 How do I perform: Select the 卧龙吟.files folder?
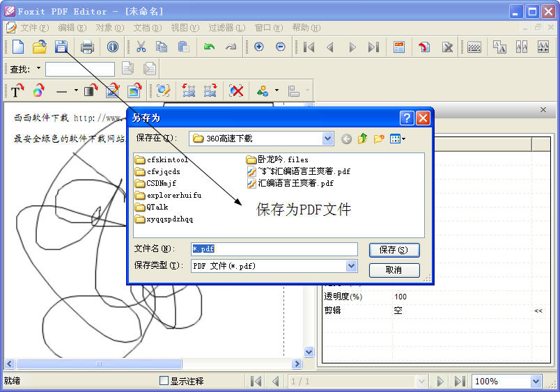click(277, 159)
